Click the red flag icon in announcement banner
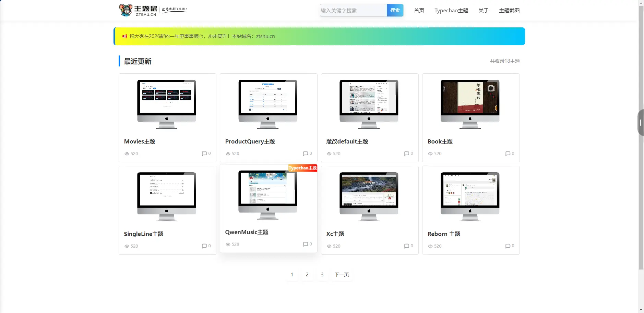This screenshot has height=313, width=644. coord(125,36)
